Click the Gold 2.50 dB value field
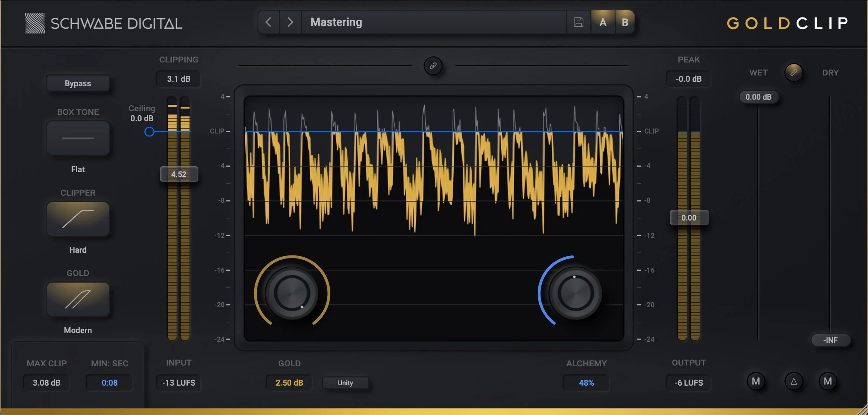 tap(289, 383)
